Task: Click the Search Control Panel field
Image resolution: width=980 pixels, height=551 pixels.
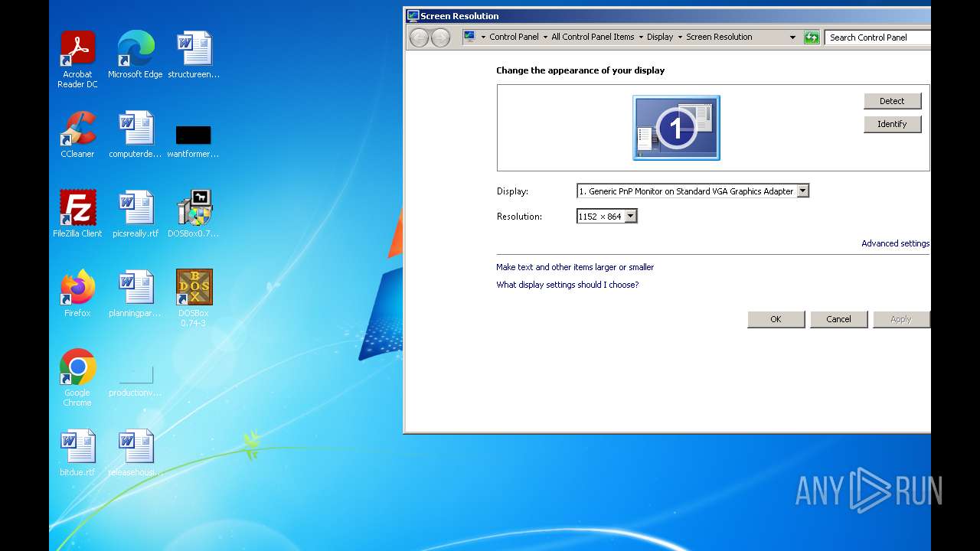Action: click(x=877, y=37)
